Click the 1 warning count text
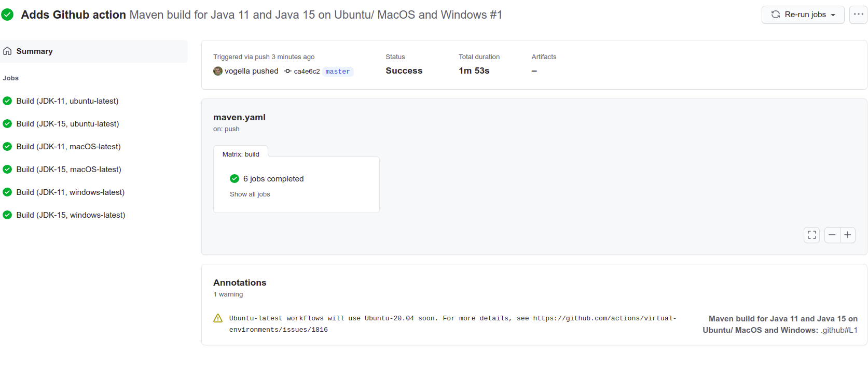 pos(228,294)
